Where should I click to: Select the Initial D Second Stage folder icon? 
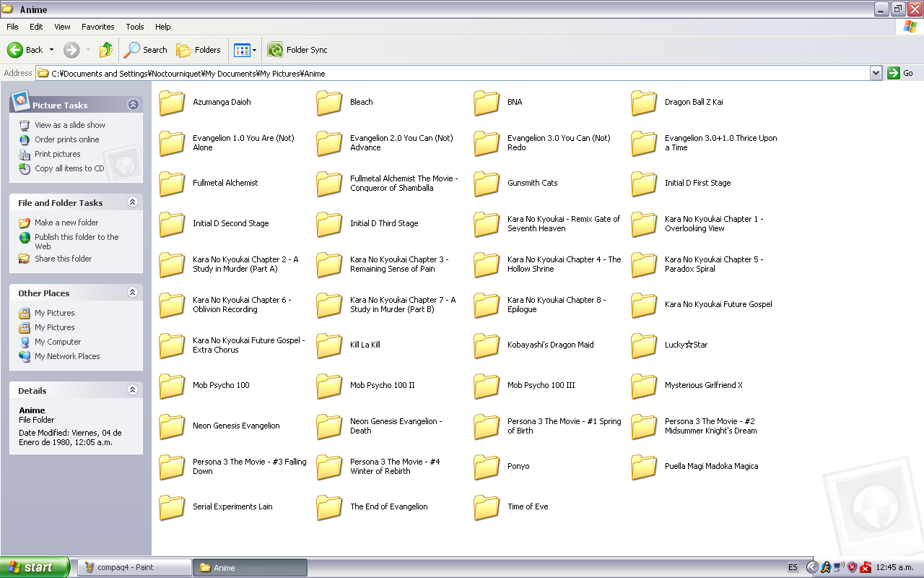[x=172, y=224]
